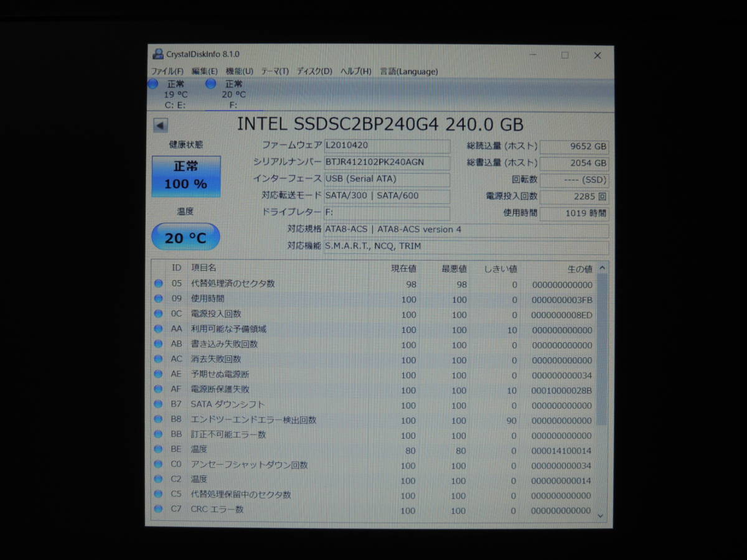Open the 機能(U) menu
The width and height of the screenshot is (747, 560).
239,71
